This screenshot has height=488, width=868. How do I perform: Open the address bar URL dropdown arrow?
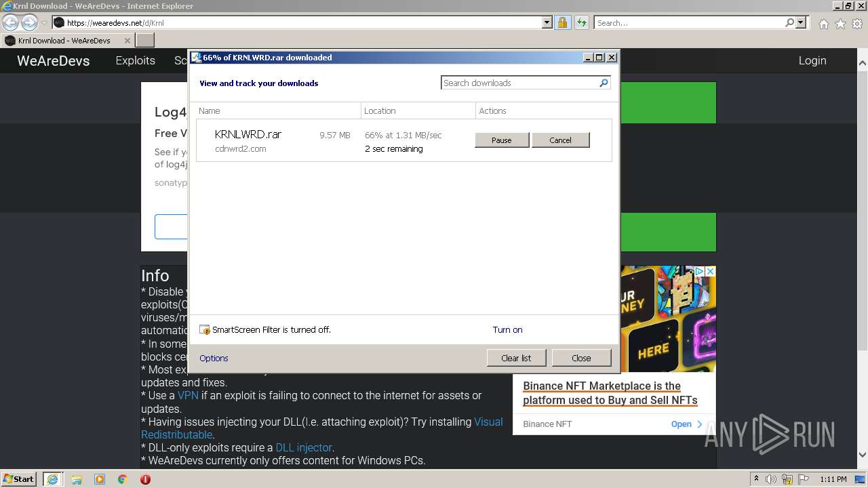coord(547,22)
